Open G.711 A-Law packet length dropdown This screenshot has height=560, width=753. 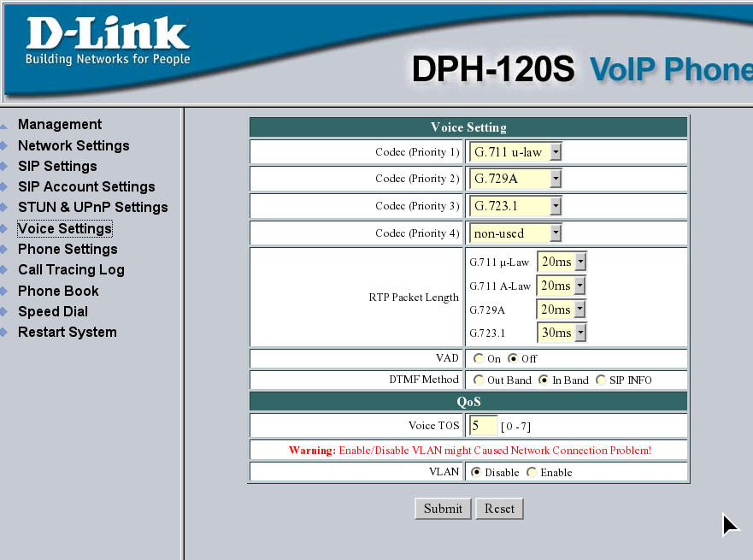click(561, 286)
